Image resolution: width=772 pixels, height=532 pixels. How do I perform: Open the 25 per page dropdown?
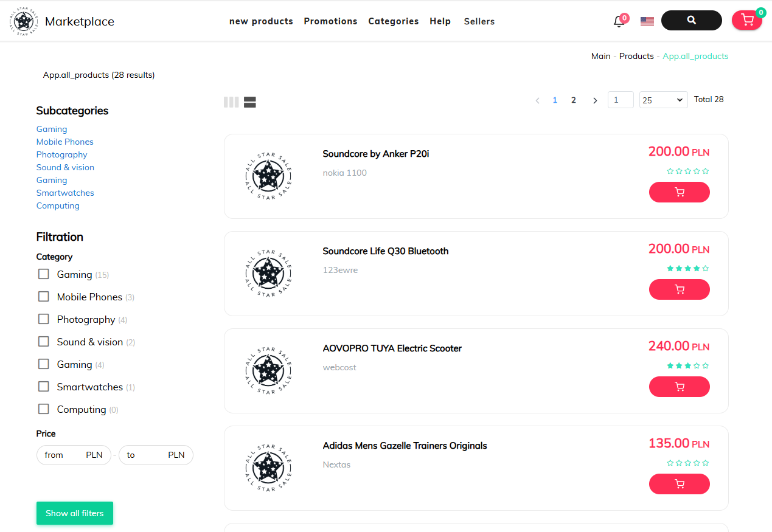(x=663, y=100)
